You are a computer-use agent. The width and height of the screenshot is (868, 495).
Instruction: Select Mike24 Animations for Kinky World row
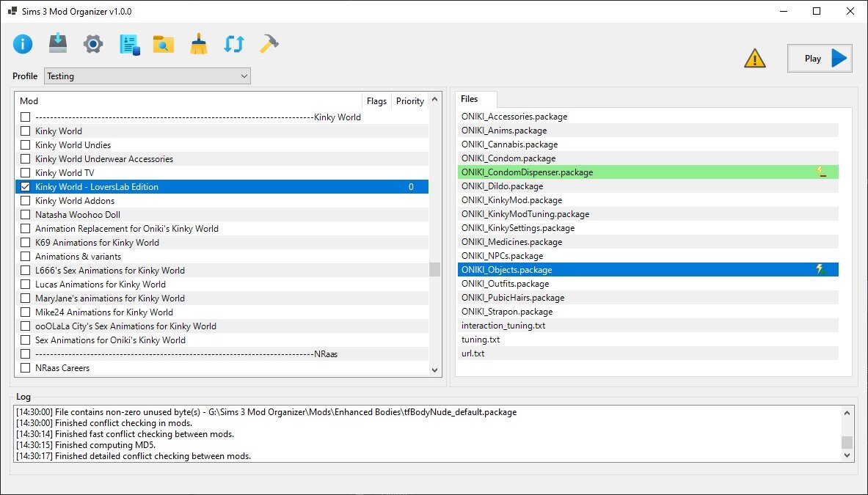[222, 312]
